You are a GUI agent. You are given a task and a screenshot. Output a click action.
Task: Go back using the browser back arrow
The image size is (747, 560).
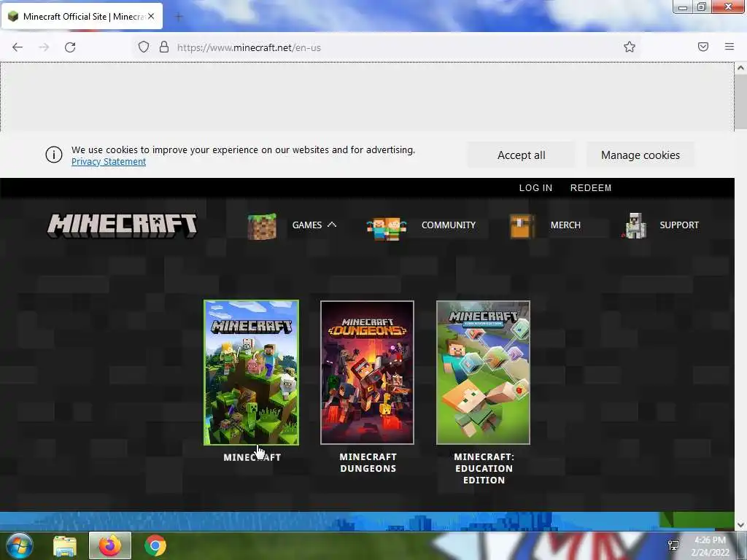(18, 47)
